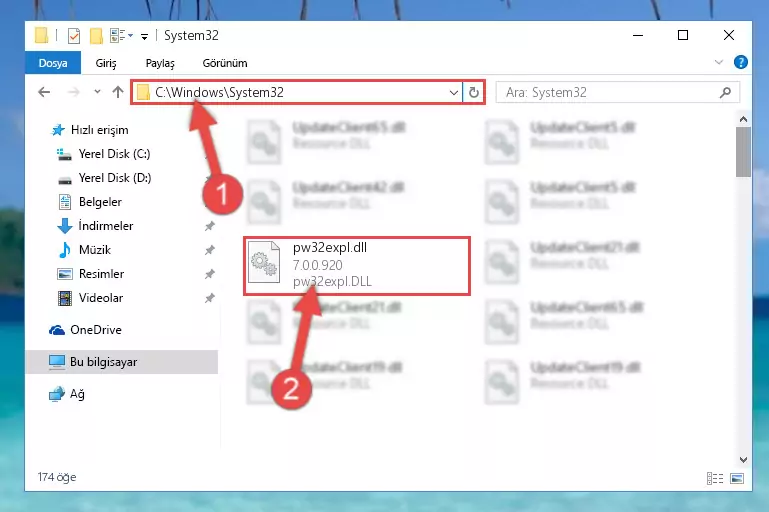Viewport: 769px width, 512px height.
Task: Open Resimler folder in sidebar
Action: tap(101, 274)
